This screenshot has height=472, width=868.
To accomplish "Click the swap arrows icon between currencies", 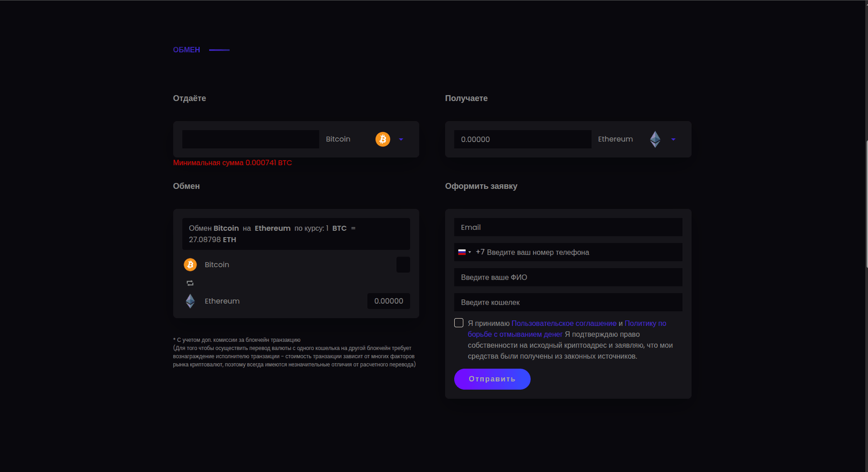I will tap(190, 283).
